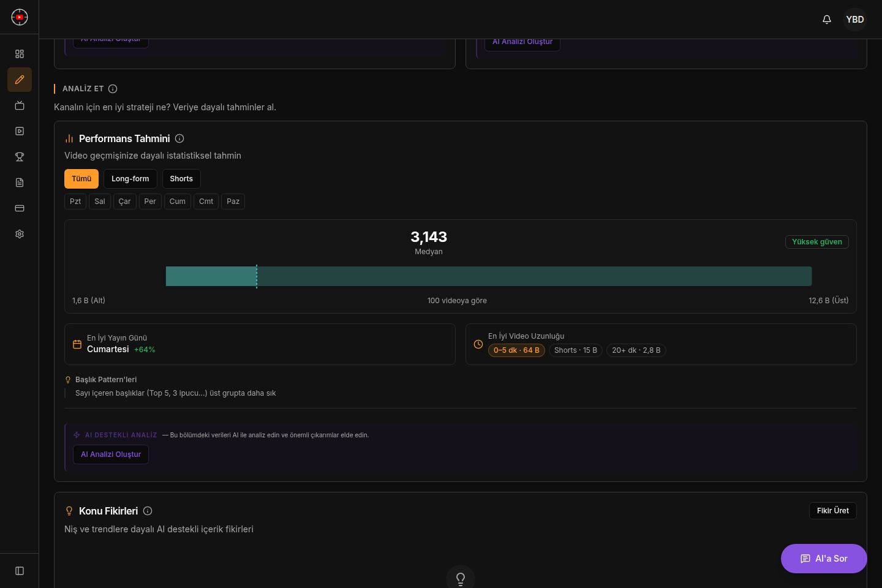The height and width of the screenshot is (588, 882).
Task: Toggle the sidebar collapse panel icon
Action: (x=20, y=571)
